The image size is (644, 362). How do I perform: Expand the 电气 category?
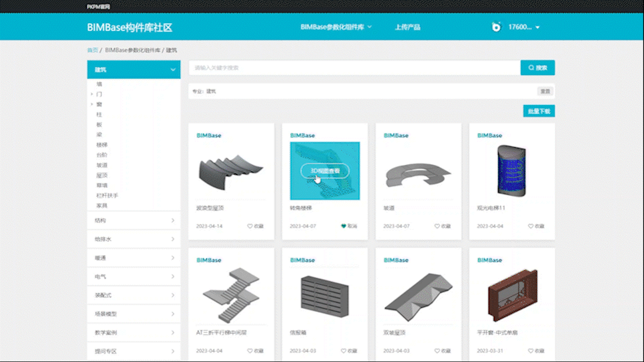pos(134,277)
